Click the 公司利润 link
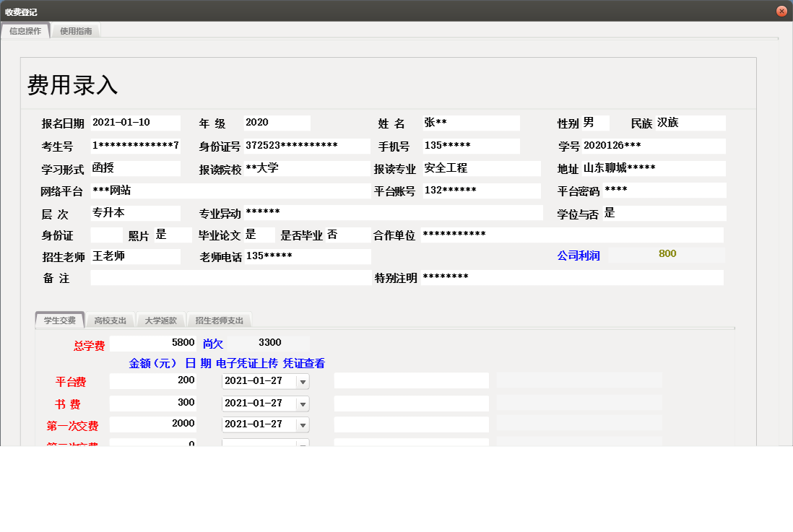 point(580,254)
